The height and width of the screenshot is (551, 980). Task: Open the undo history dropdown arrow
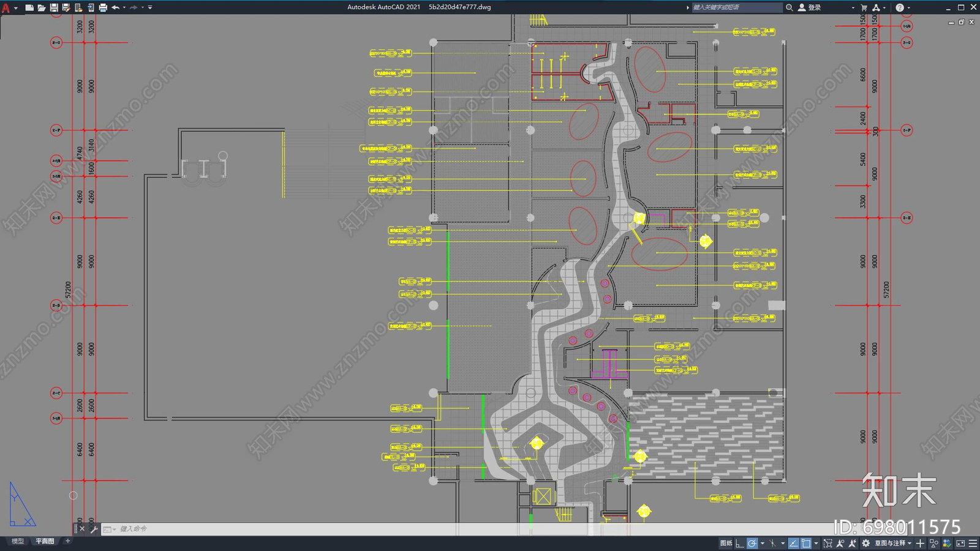pos(124,8)
